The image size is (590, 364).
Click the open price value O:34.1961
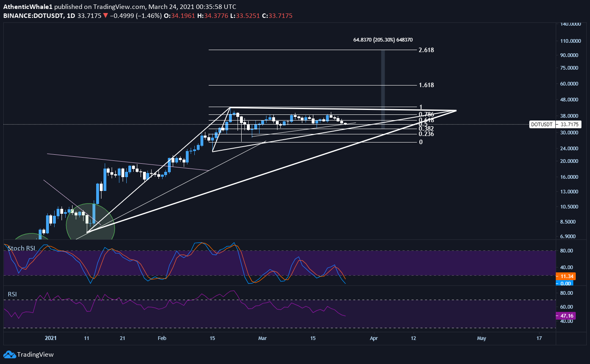coord(178,16)
